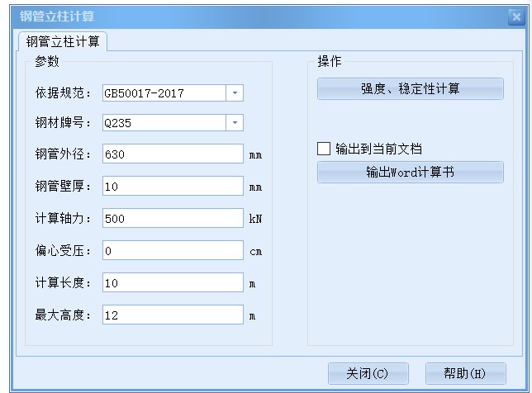Select the 钢管立柱计算 tab
Viewport: 532px width, 393px height.
(61, 40)
